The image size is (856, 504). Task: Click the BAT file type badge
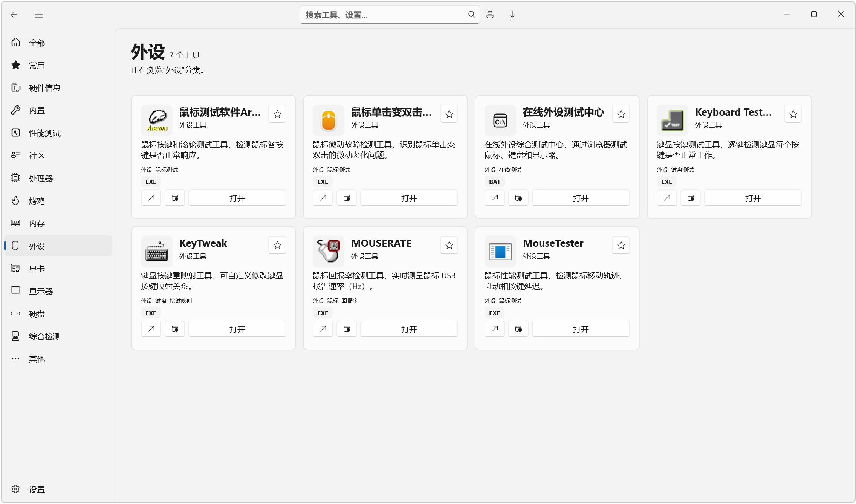pyautogui.click(x=495, y=182)
